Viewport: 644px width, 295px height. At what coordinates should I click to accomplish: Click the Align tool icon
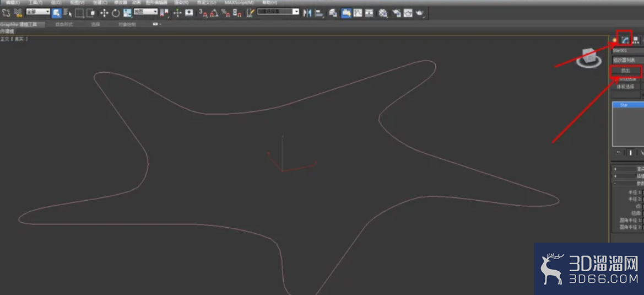click(319, 13)
